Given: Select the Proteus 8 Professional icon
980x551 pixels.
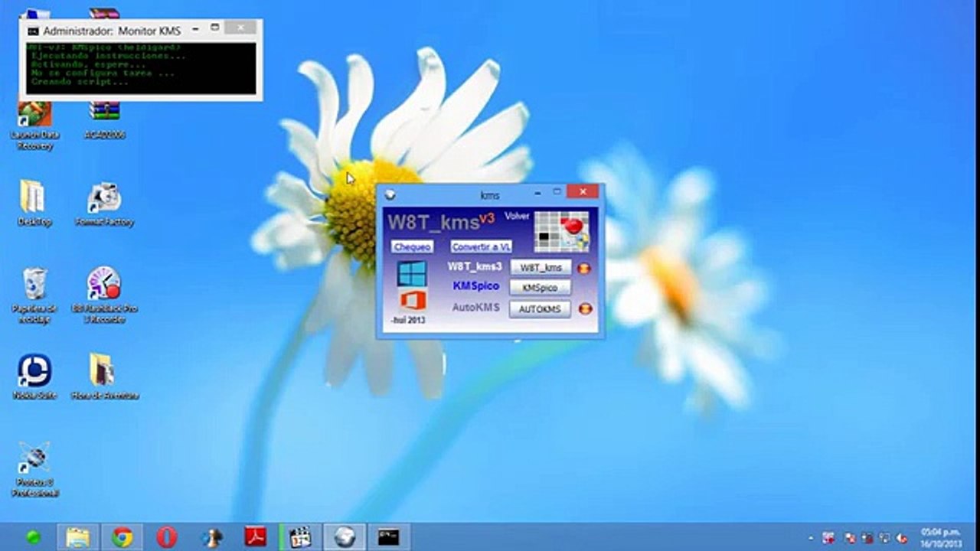Looking at the screenshot, I should (x=34, y=469).
